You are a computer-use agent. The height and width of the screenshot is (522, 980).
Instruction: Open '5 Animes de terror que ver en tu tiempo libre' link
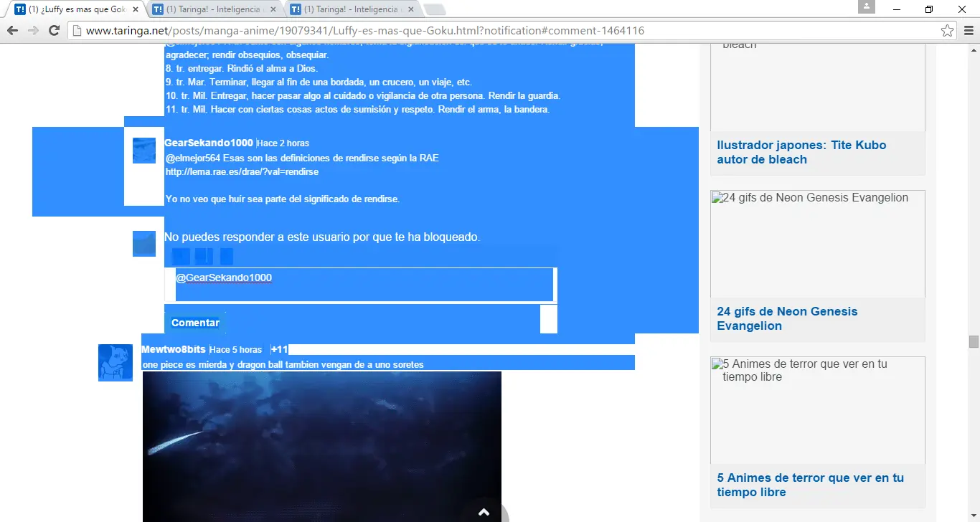coord(810,485)
